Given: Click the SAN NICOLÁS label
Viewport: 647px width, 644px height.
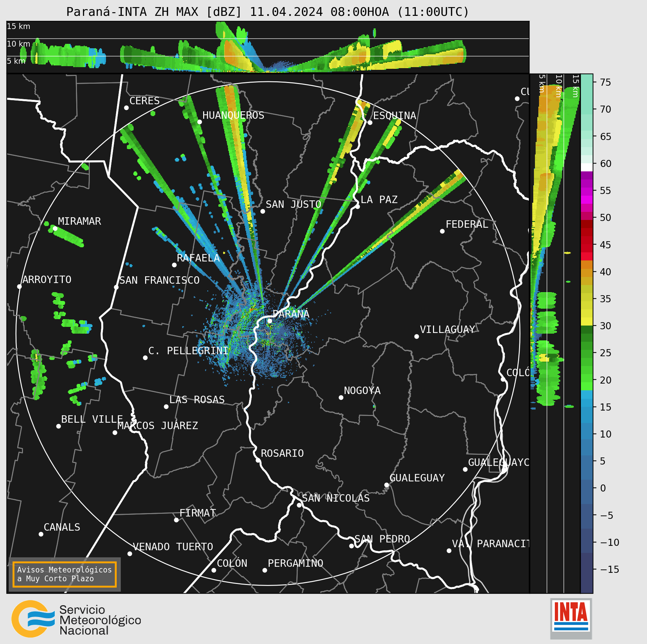Looking at the screenshot, I should [336, 498].
